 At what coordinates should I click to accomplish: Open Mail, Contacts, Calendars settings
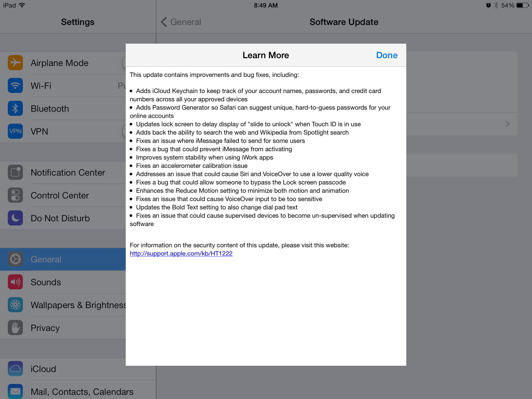82,392
